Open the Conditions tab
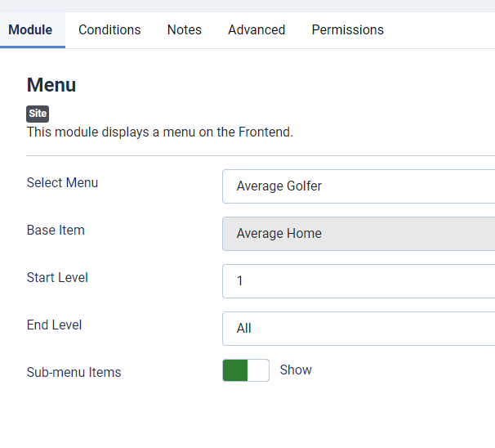This screenshot has height=448, width=495. (x=109, y=30)
